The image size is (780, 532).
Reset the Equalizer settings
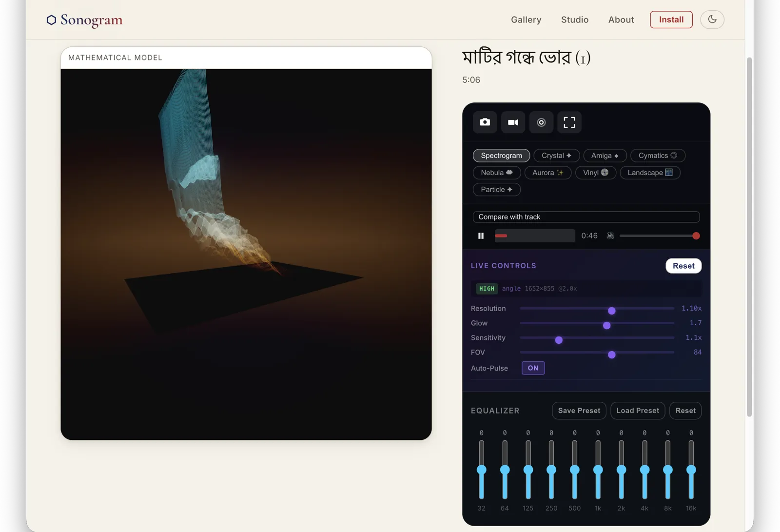685,411
